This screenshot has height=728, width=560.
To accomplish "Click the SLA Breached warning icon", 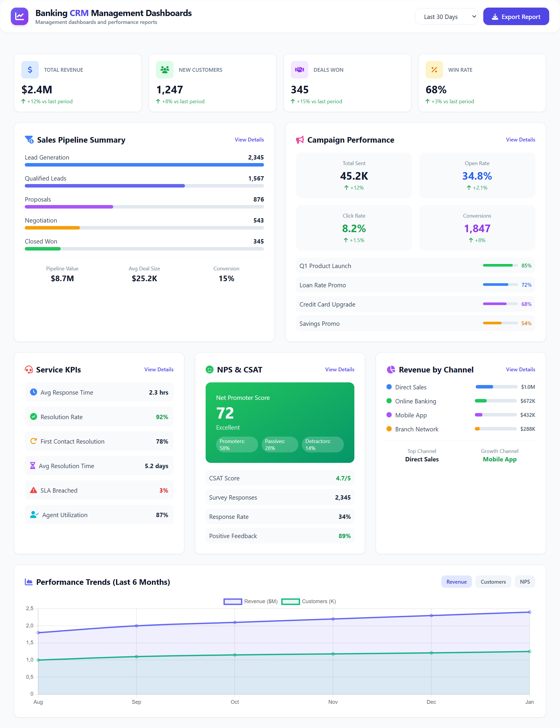I will (x=33, y=490).
